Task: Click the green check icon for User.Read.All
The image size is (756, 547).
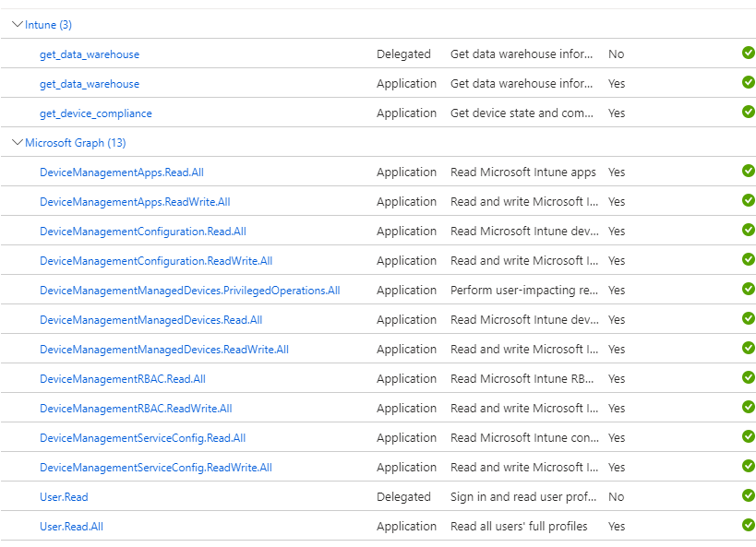Action: tap(749, 525)
